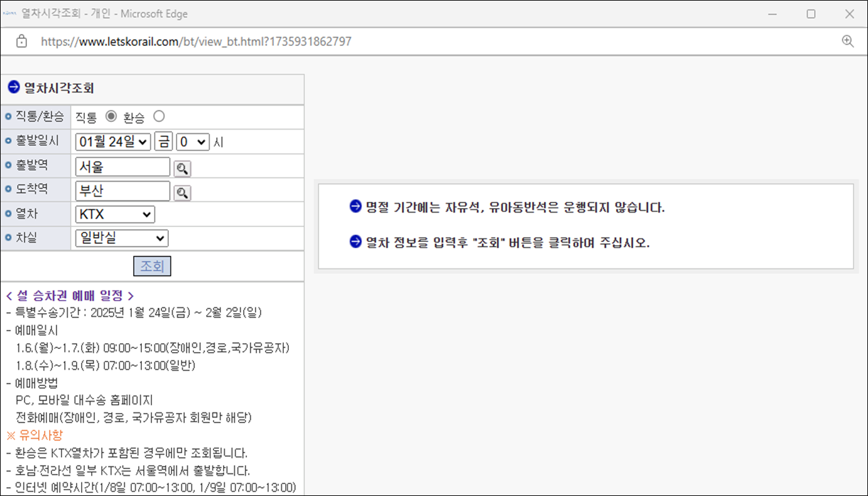Click the 조회 search button
Image resolution: width=868 pixels, height=496 pixels.
coord(152,266)
